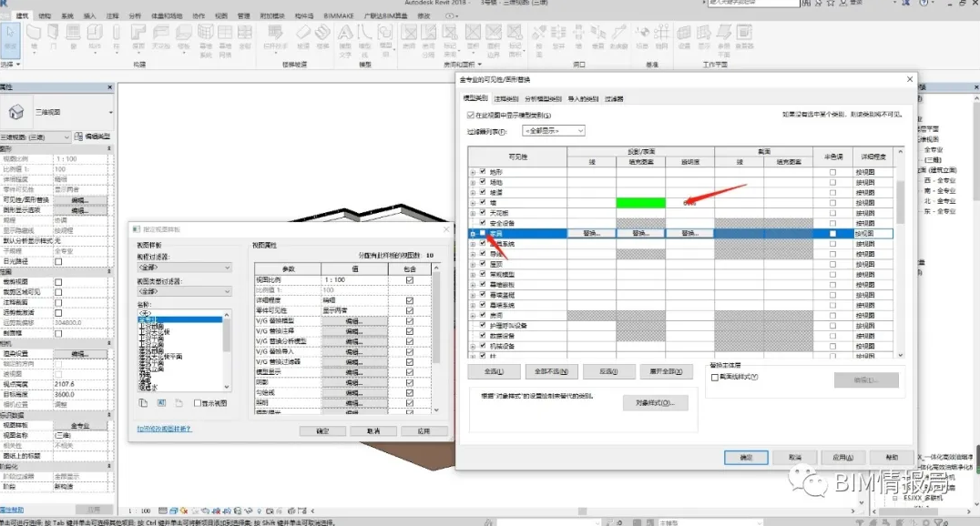Enable the 截面线样式 checkbox

[715, 378]
